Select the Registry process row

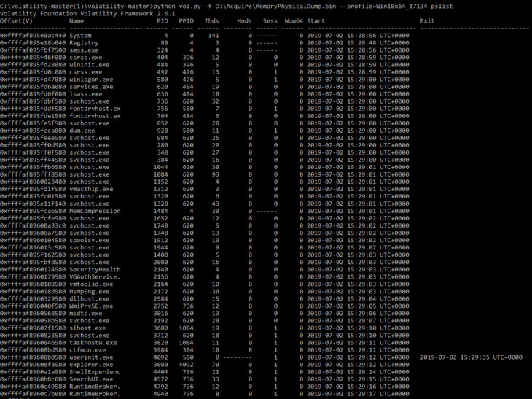(205, 43)
